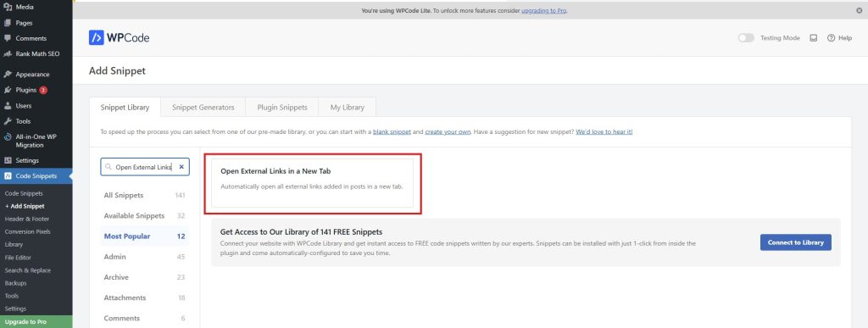Filter by Attachments category
Image resolution: width=868 pixels, height=328 pixels.
pyautogui.click(x=144, y=297)
